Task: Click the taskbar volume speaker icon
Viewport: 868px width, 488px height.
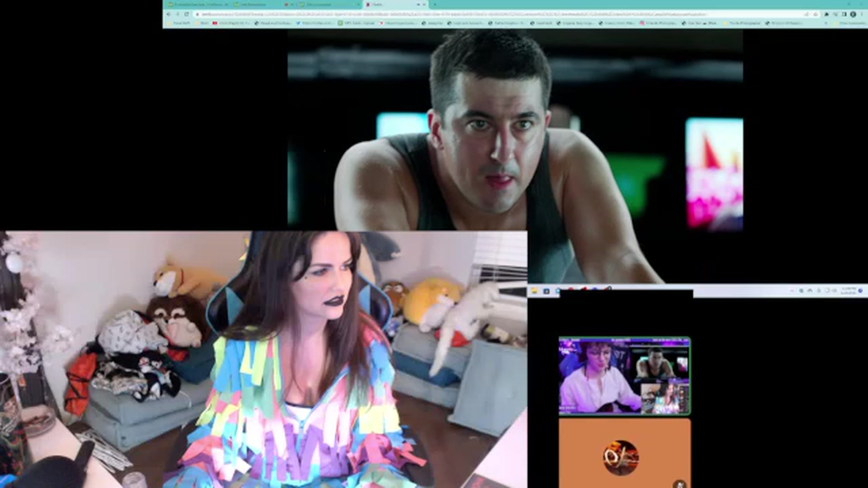Action: [x=835, y=291]
